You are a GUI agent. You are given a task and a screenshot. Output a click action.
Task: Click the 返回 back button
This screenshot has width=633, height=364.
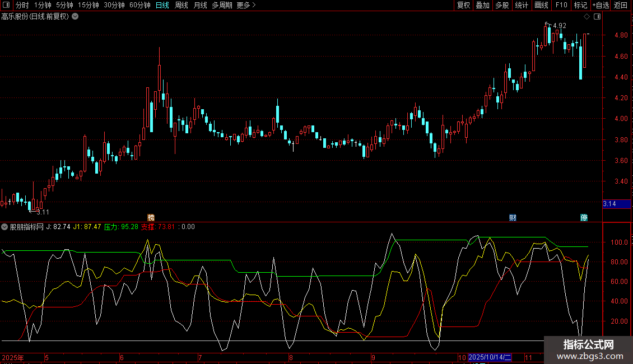[621, 5]
